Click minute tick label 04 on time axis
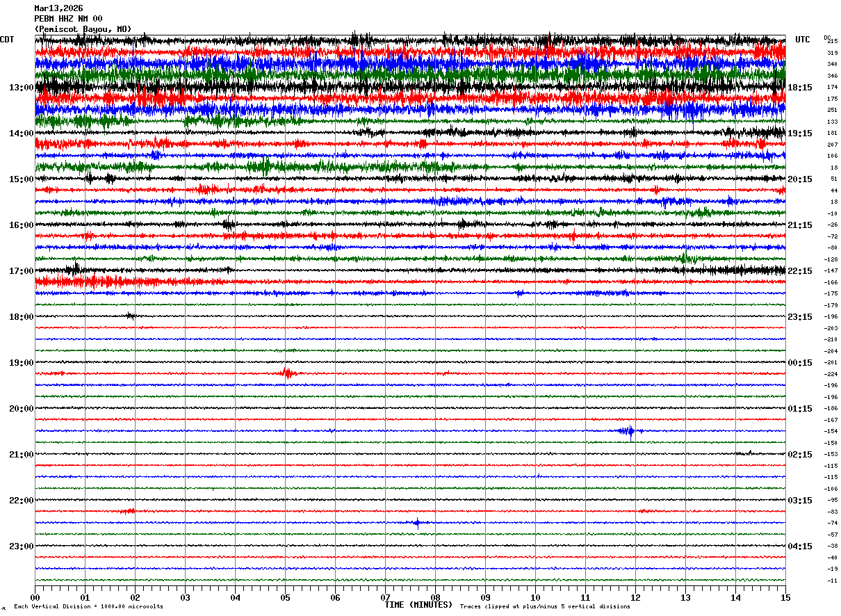The image size is (841, 616). (x=235, y=597)
